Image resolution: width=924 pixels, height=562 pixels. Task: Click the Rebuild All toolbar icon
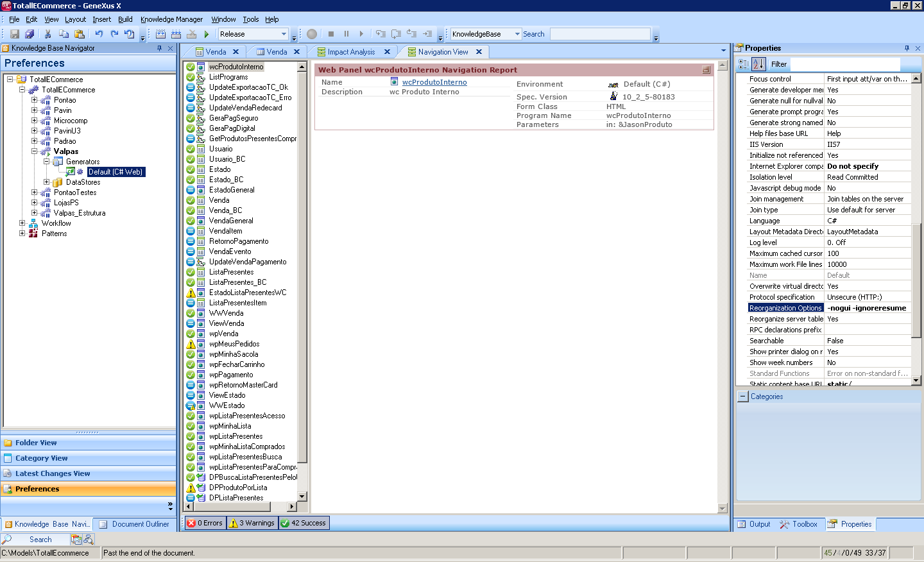(x=176, y=34)
